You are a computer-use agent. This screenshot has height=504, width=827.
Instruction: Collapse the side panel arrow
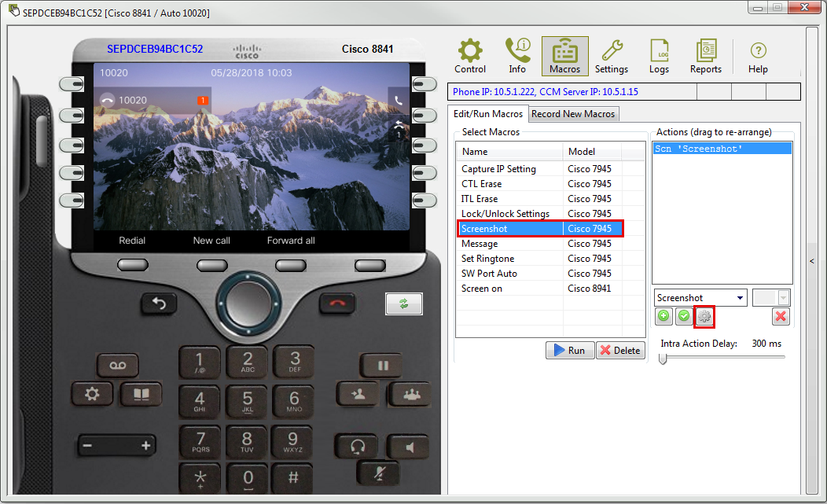(x=812, y=261)
